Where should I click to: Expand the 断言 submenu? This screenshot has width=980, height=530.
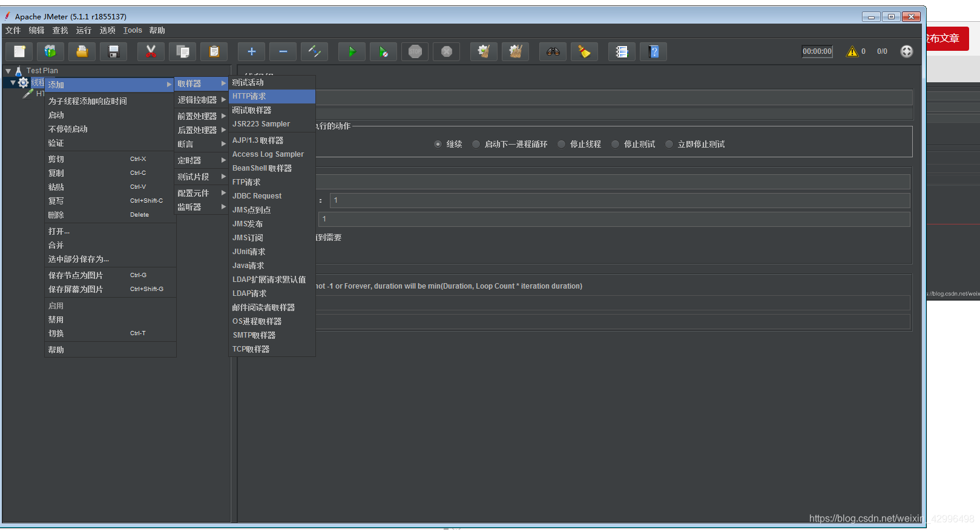[202, 144]
